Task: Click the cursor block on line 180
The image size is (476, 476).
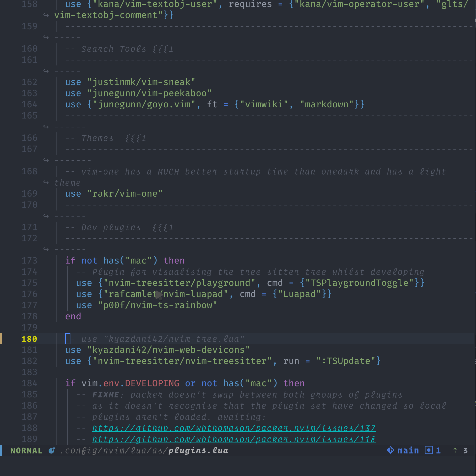Action: pos(68,339)
